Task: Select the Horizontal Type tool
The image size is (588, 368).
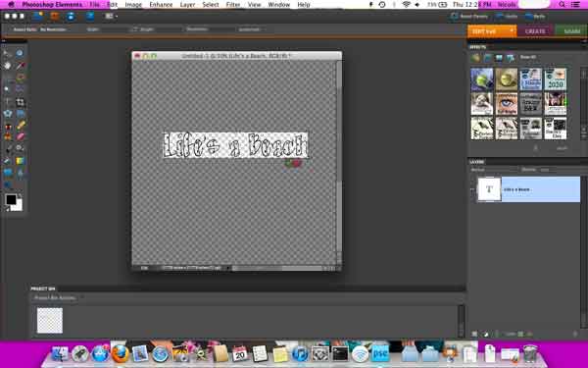Action: tap(8, 102)
